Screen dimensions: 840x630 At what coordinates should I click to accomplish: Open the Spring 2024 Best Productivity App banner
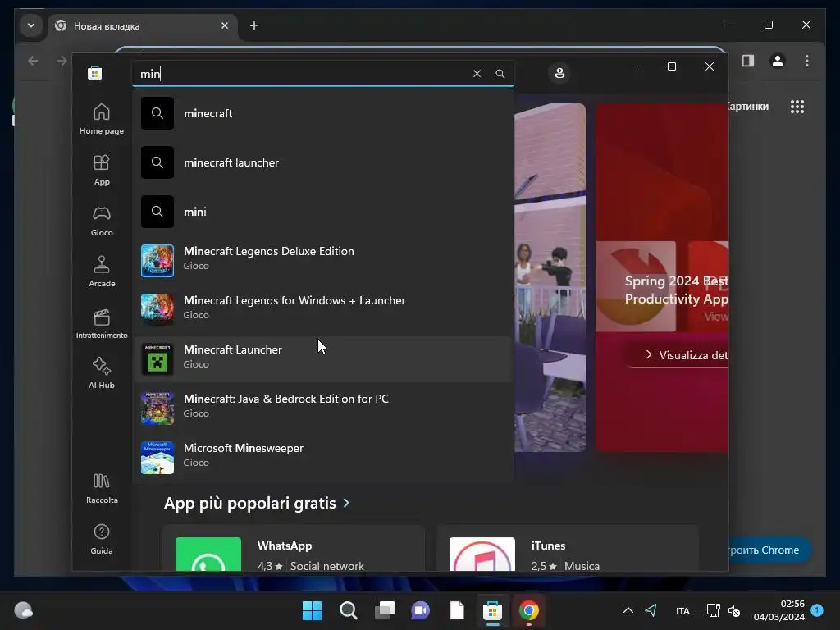click(x=662, y=277)
